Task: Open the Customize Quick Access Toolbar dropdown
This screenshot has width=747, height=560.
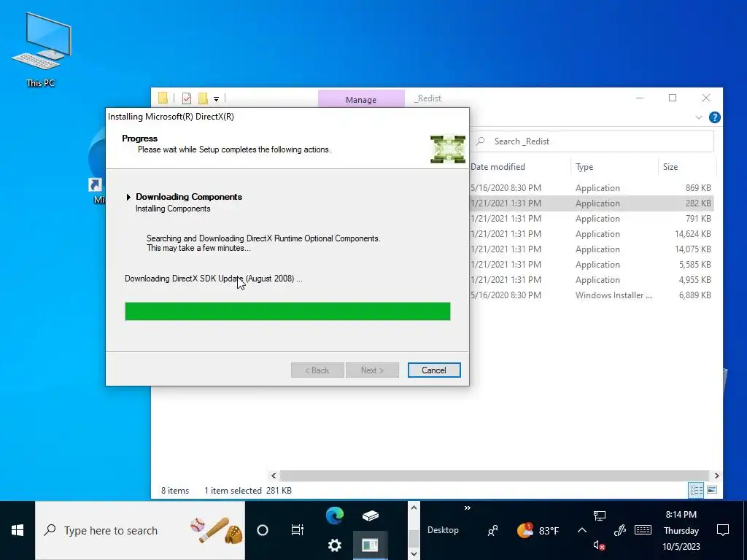Action: [216, 99]
